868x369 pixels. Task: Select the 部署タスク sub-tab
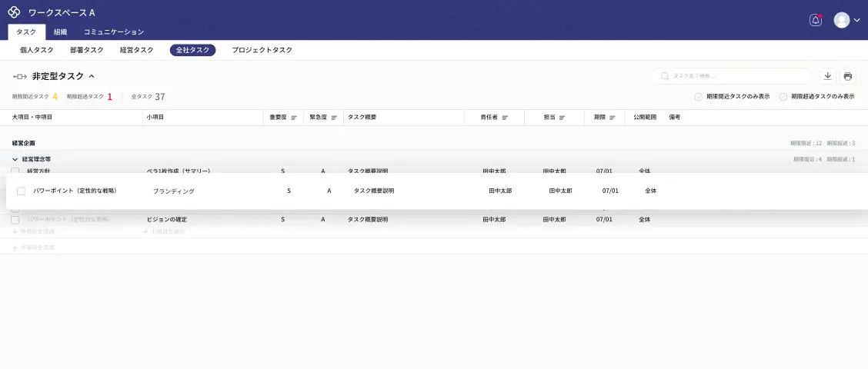coord(86,50)
